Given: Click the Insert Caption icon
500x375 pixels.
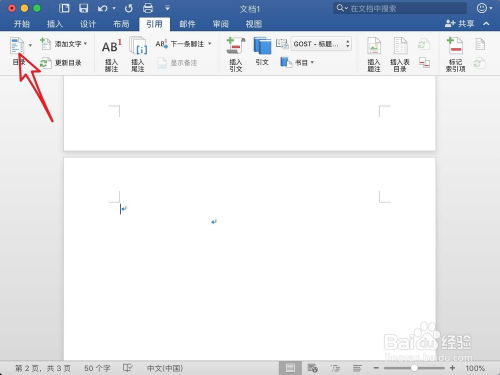Looking at the screenshot, I should (374, 46).
